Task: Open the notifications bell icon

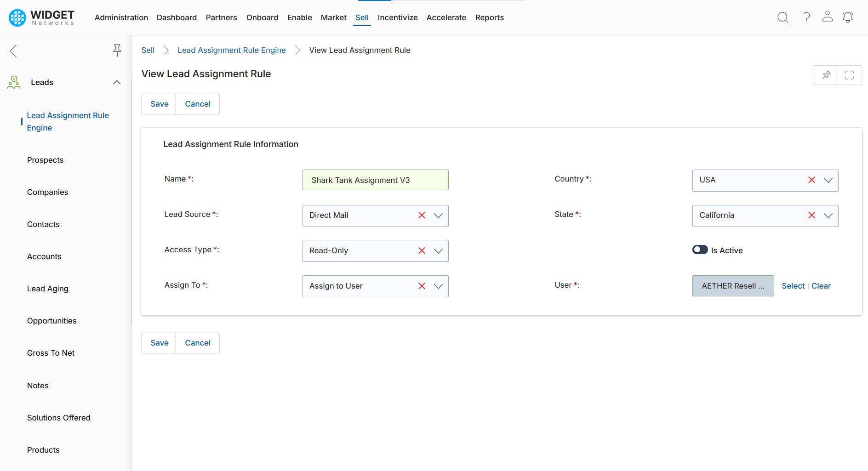Action: tap(847, 17)
